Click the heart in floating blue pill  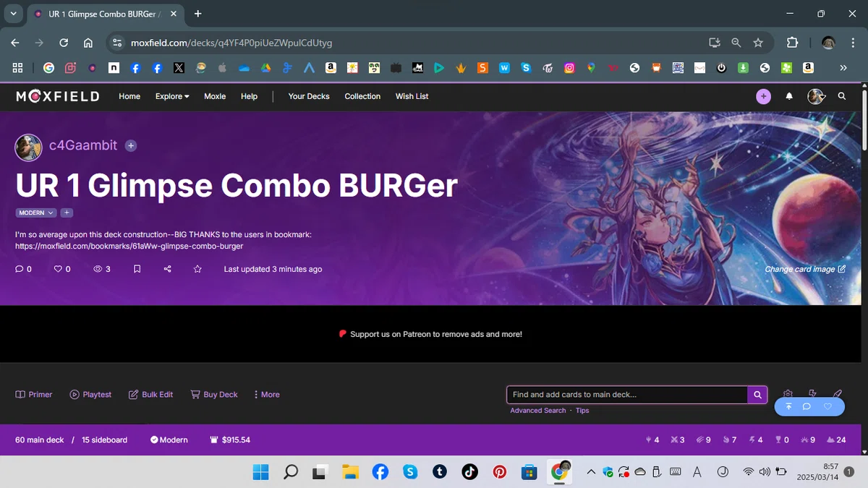pyautogui.click(x=828, y=407)
